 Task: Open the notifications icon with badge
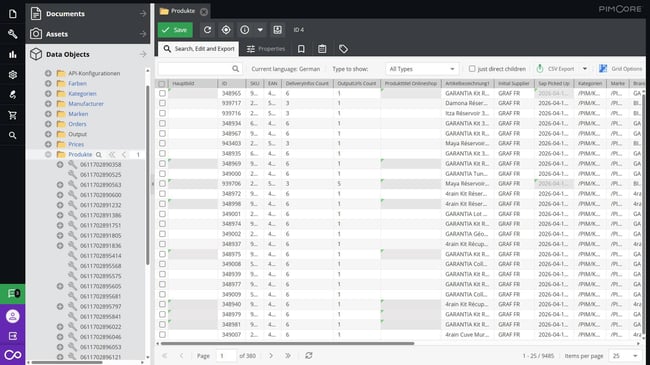(x=13, y=294)
